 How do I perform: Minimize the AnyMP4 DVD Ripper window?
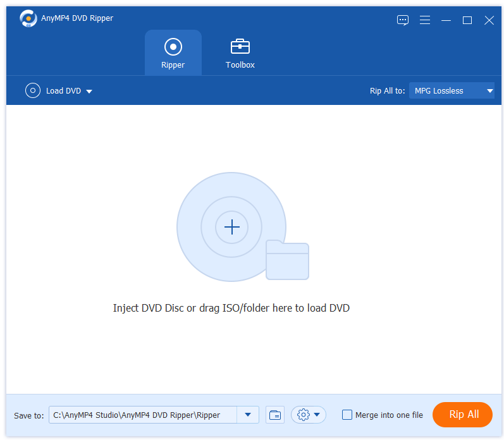(x=446, y=20)
